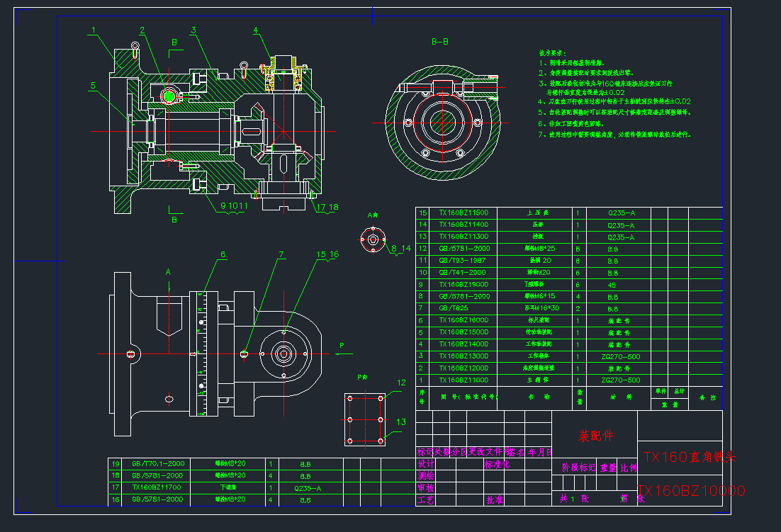Click the B-B section view title
The width and height of the screenshot is (781, 532).
click(x=440, y=42)
